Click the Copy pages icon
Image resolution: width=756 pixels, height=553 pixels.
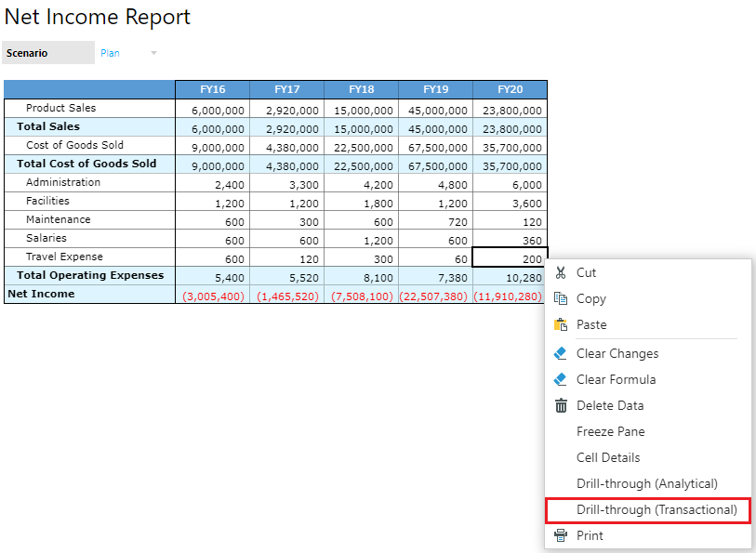pyautogui.click(x=560, y=298)
